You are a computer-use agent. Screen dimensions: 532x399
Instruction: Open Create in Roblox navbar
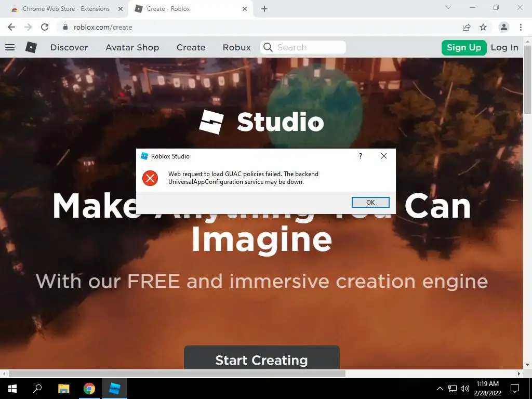click(191, 47)
